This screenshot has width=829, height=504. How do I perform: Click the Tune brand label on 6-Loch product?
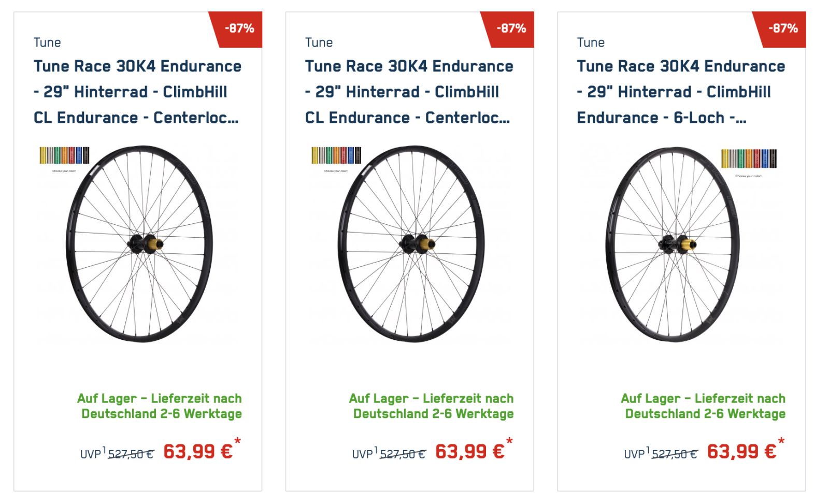click(x=591, y=42)
